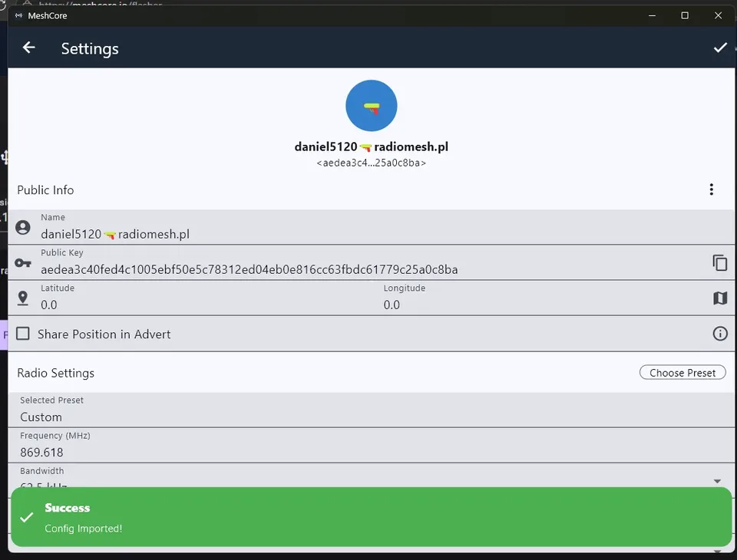Click the heading name daniel5120 radiomesh.pl
The width and height of the screenshot is (737, 560).
pos(372,147)
